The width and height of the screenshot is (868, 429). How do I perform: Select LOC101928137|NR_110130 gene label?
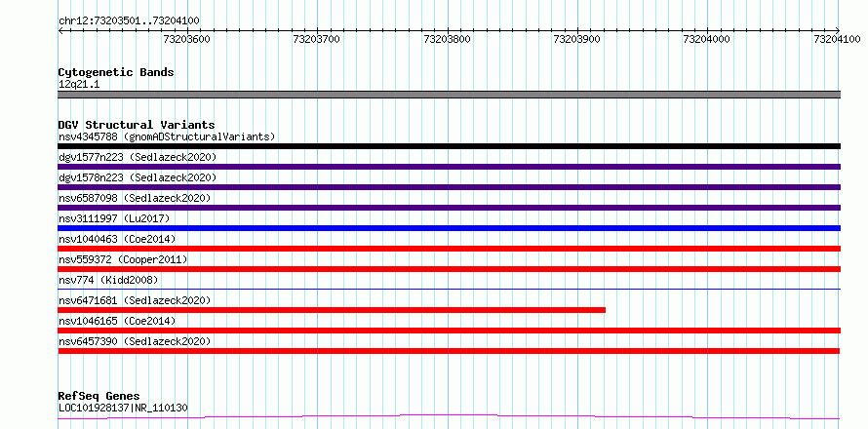[123, 408]
